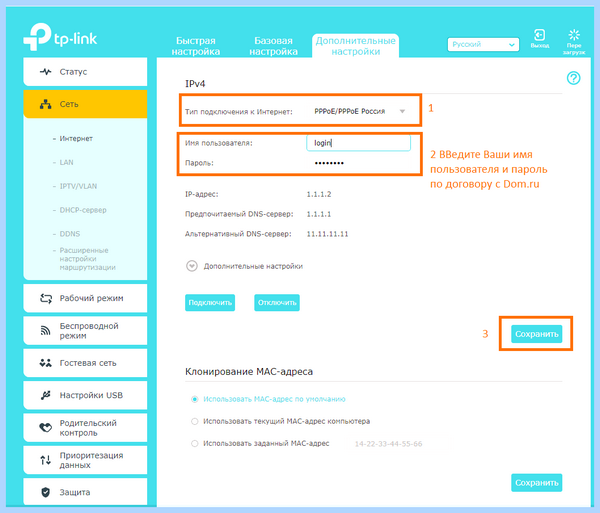Click the Гостевая сеть people icon
This screenshot has height=513, width=600.
[46, 363]
